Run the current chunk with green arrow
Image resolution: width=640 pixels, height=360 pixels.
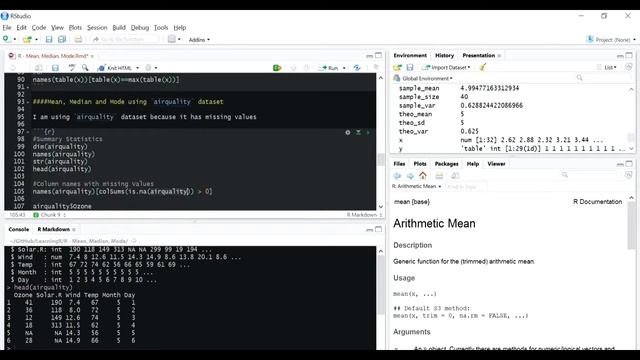(368, 132)
